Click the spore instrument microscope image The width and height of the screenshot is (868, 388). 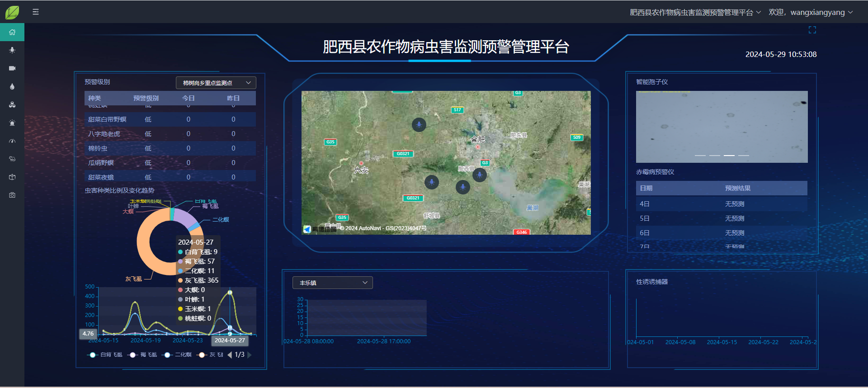pyautogui.click(x=722, y=127)
